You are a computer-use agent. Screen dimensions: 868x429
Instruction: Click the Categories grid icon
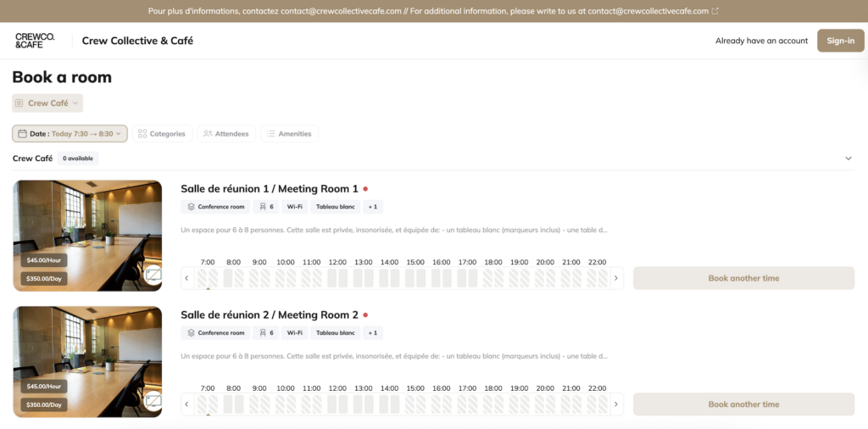(x=142, y=133)
